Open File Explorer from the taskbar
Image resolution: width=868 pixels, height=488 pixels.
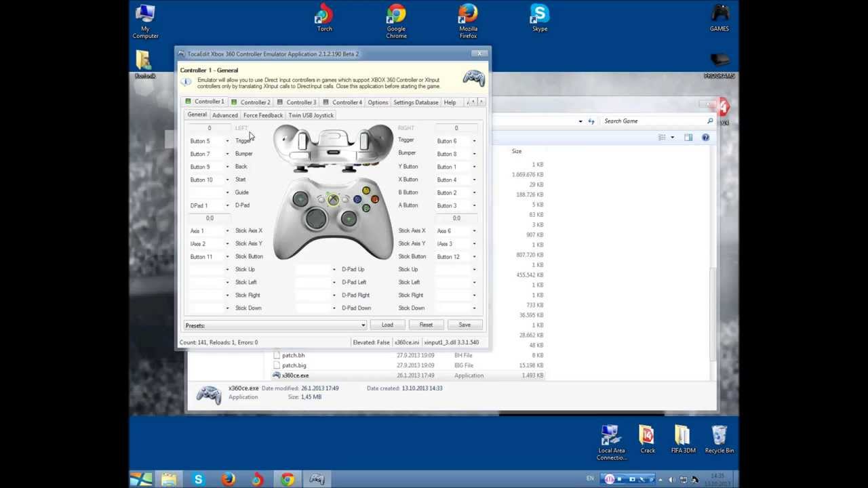pos(169,480)
